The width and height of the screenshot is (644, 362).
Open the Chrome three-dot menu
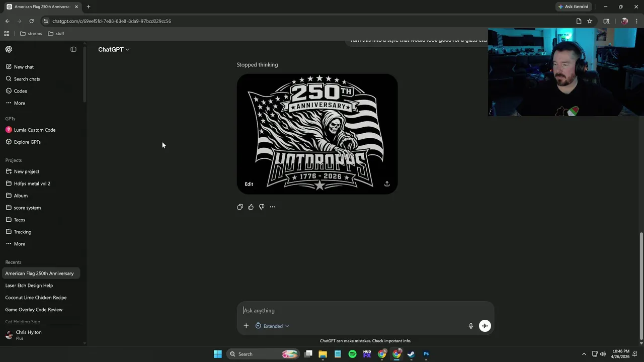[636, 21]
